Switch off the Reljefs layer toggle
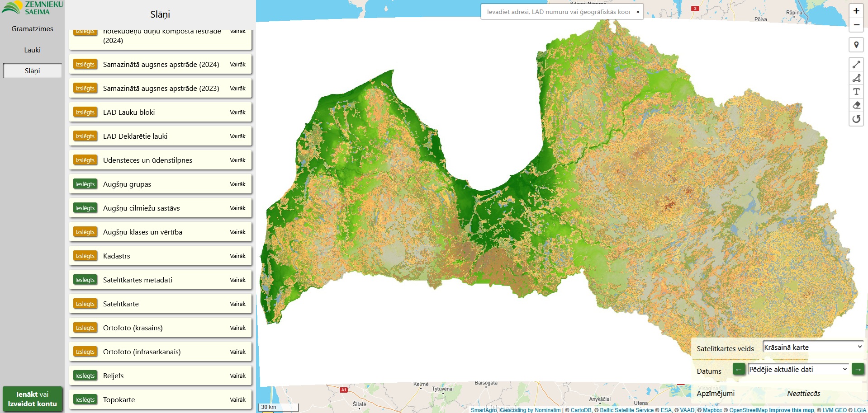The height and width of the screenshot is (413, 868). tap(85, 376)
